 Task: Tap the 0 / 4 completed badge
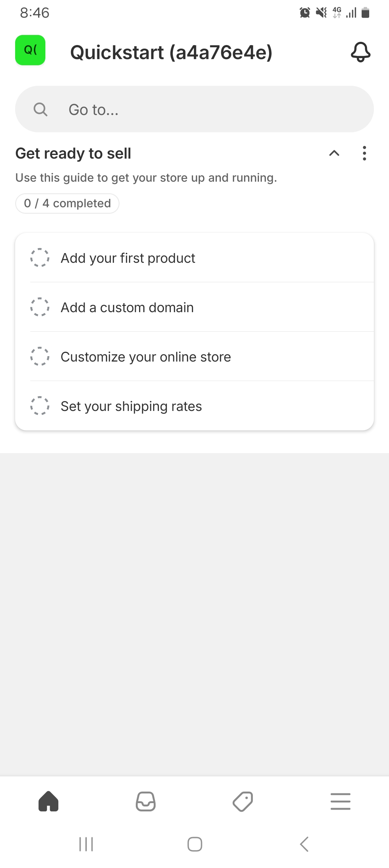click(67, 203)
